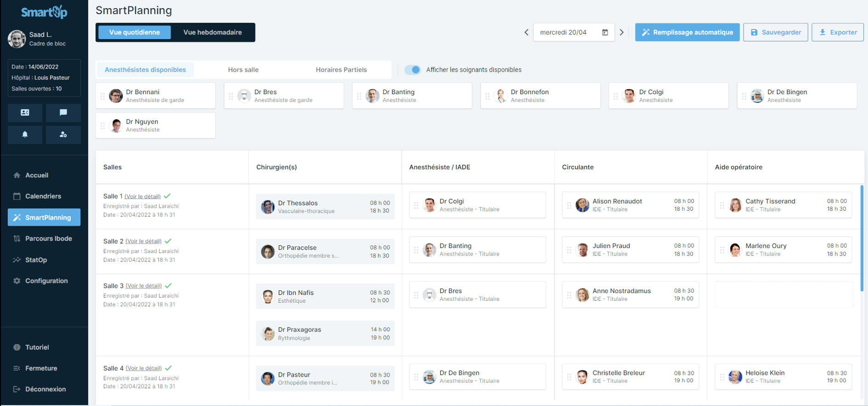Click drag handle of Cathy Tisserand card
Screen dimensions: 868x406
tap(722, 205)
